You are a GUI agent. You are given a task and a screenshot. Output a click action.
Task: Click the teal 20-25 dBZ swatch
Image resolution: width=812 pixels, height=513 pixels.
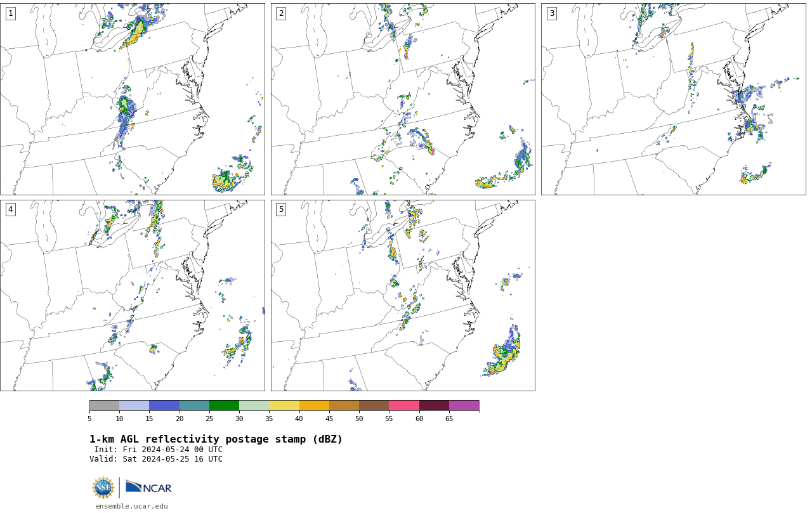pos(194,406)
